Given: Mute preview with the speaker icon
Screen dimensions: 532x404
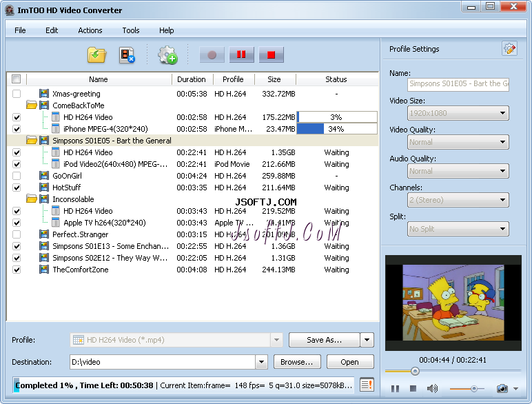Looking at the screenshot, I should pos(432,388).
